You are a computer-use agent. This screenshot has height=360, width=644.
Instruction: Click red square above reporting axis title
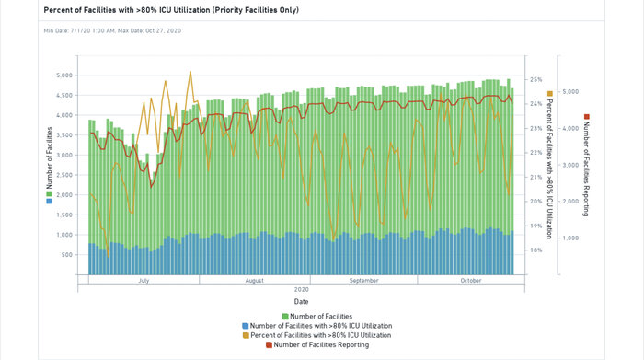tap(587, 117)
